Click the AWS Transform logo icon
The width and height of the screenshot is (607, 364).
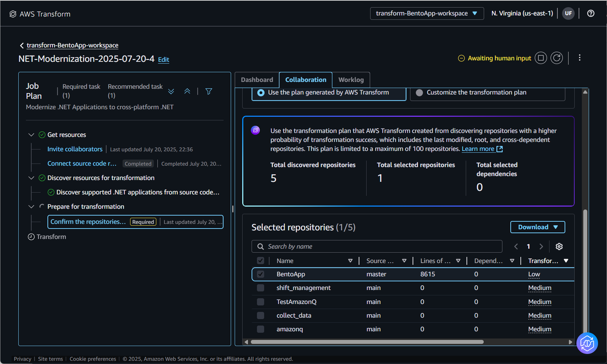click(x=13, y=14)
